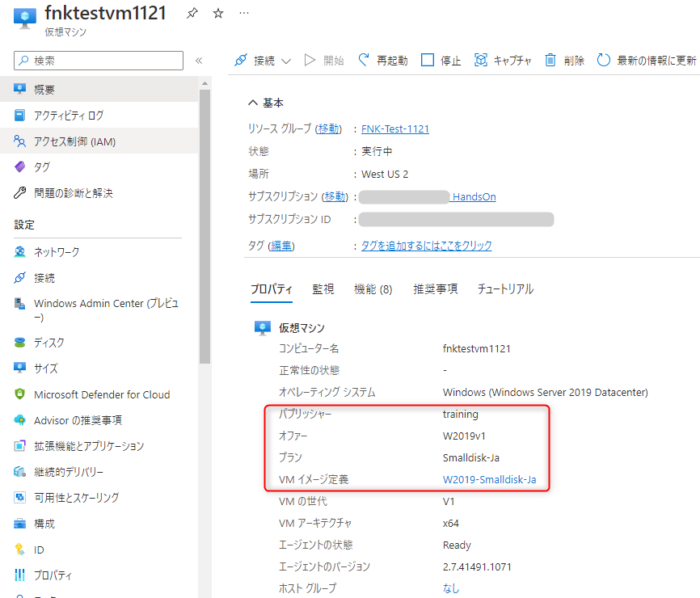Click 移動 link next to リソース グループ
This screenshot has height=598, width=700.
[x=328, y=129]
